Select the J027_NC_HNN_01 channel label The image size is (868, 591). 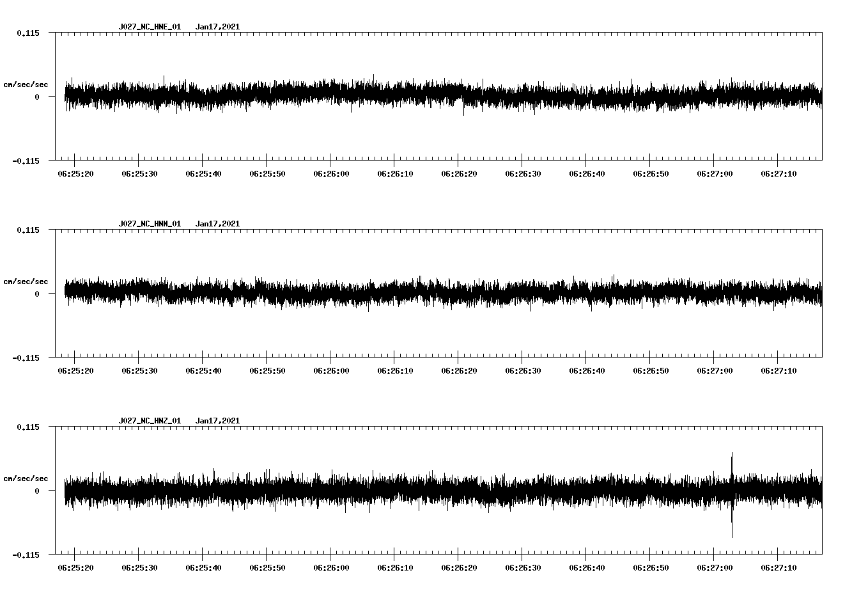click(150, 224)
